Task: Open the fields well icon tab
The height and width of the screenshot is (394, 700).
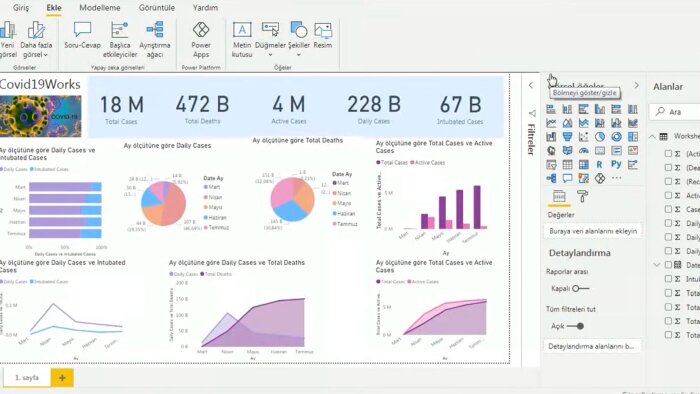Action: click(x=559, y=196)
